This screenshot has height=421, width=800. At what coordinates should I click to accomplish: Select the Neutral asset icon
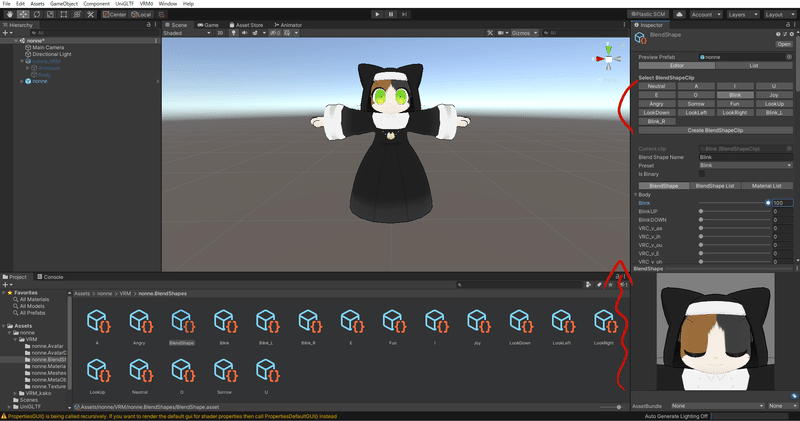click(x=140, y=370)
